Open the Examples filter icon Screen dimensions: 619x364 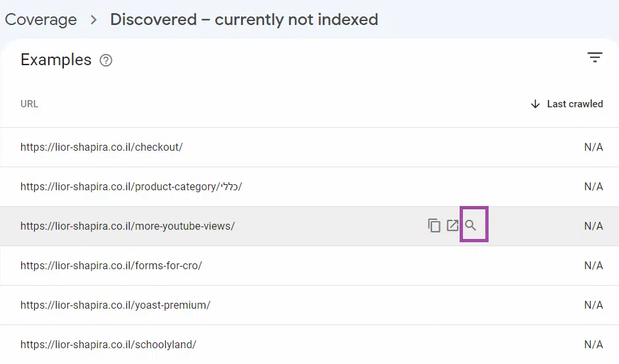point(595,58)
